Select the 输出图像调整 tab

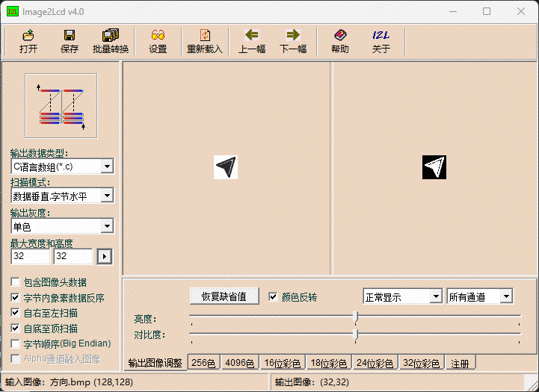pos(155,362)
